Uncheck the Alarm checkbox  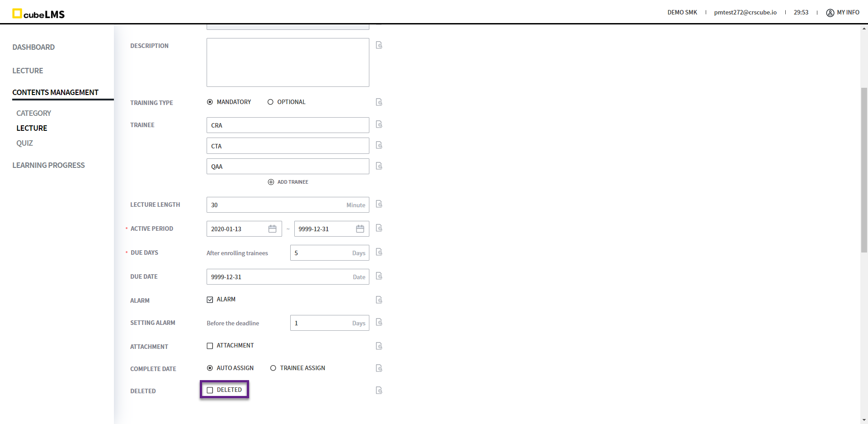click(x=210, y=300)
